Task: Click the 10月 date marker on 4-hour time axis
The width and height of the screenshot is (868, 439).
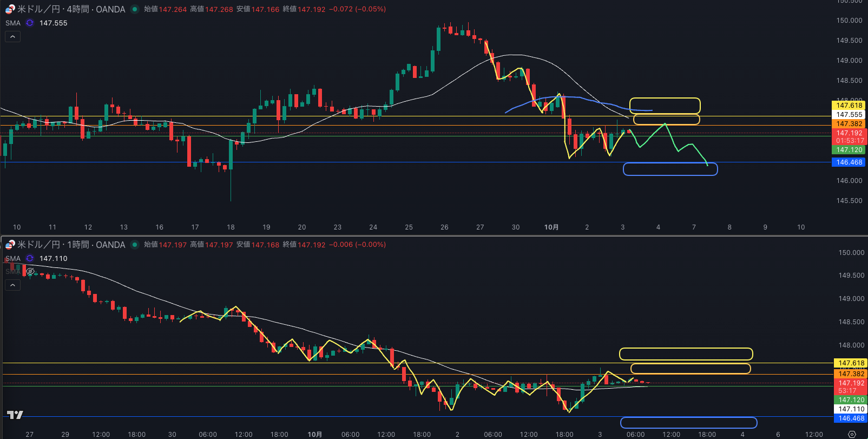Action: pos(551,227)
